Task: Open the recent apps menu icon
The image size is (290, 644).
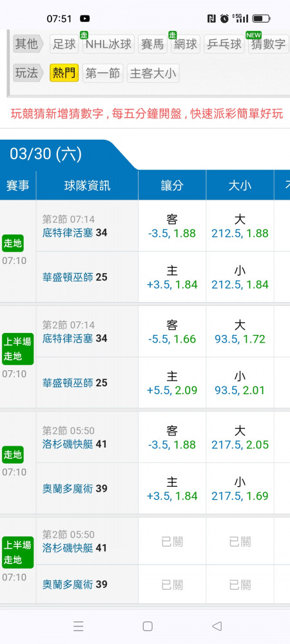Action: pos(79,626)
